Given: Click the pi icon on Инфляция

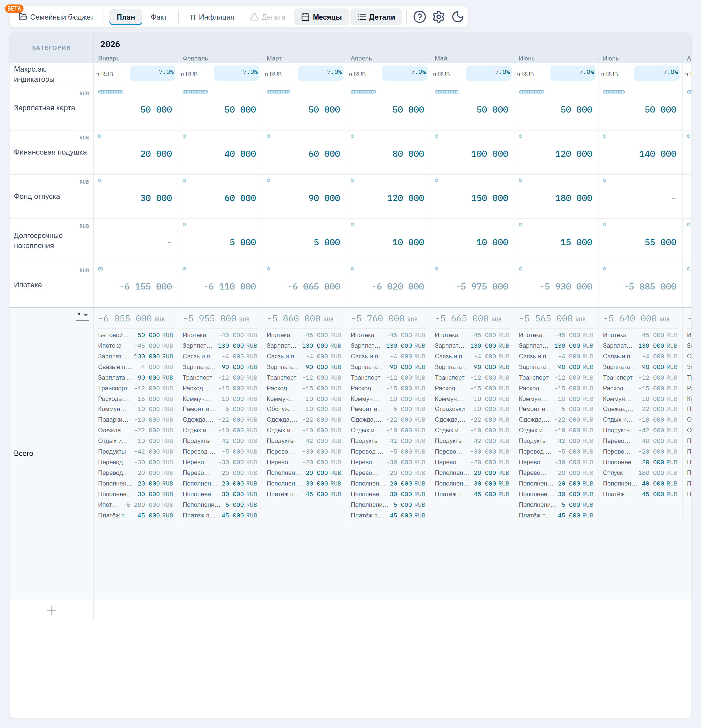Looking at the screenshot, I should 193,17.
